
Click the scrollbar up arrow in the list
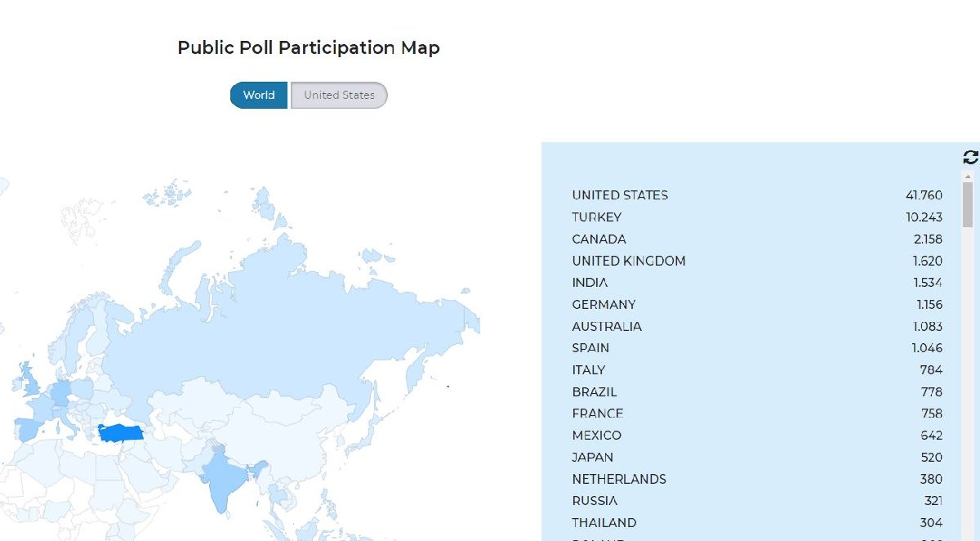coord(969,177)
